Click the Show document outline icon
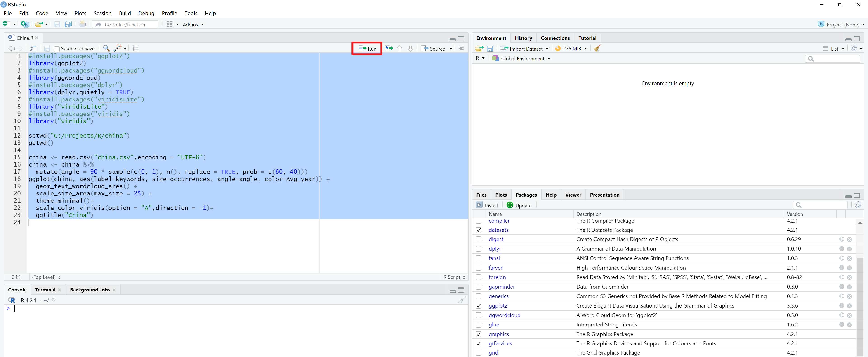The image size is (868, 357). pos(461,48)
